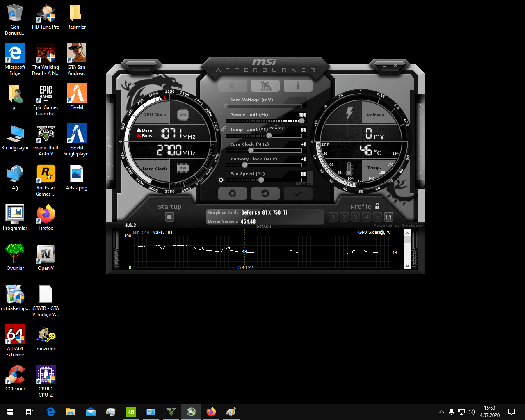Open the Windows Start menu
The image size is (525, 420).
[x=10, y=412]
